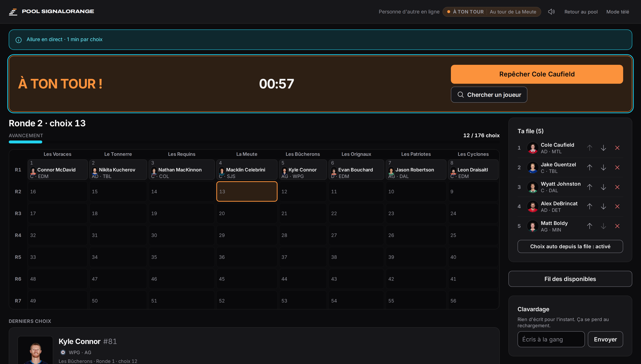Image resolution: width=641 pixels, height=364 pixels.
Task: Click Nikita Kucherov pick cell
Action: point(118,169)
